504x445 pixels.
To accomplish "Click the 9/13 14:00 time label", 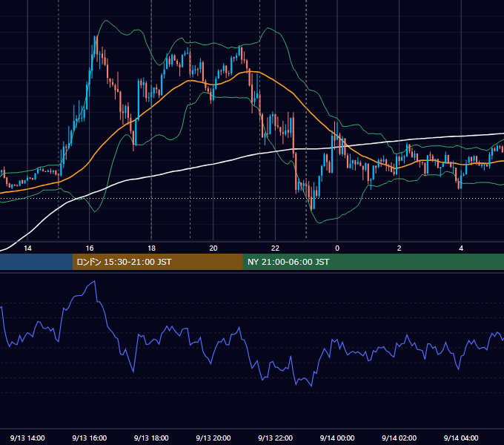I will (27, 438).
